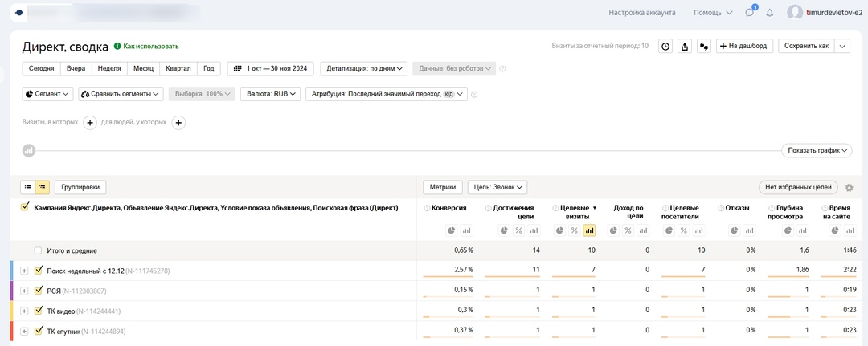The image size is (868, 346).
Task: Check the Итого и средние checkbox
Action: pyautogui.click(x=39, y=251)
